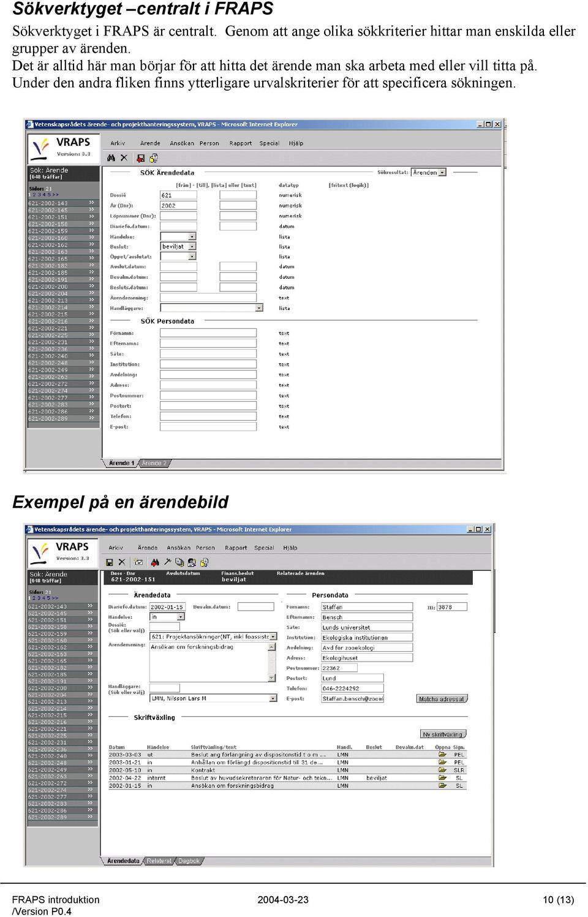588x917 pixels.
Task: Switch to the Ärende 2 tab
Action: pos(154,463)
